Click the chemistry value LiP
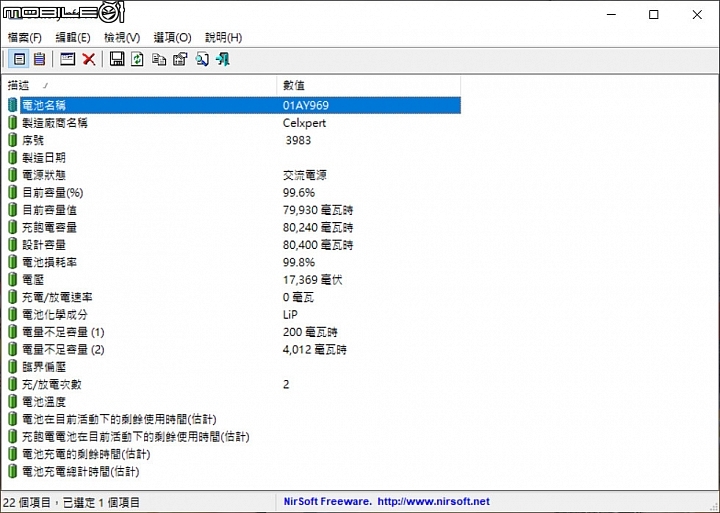Viewport: 720px width, 513px height. coord(290,315)
